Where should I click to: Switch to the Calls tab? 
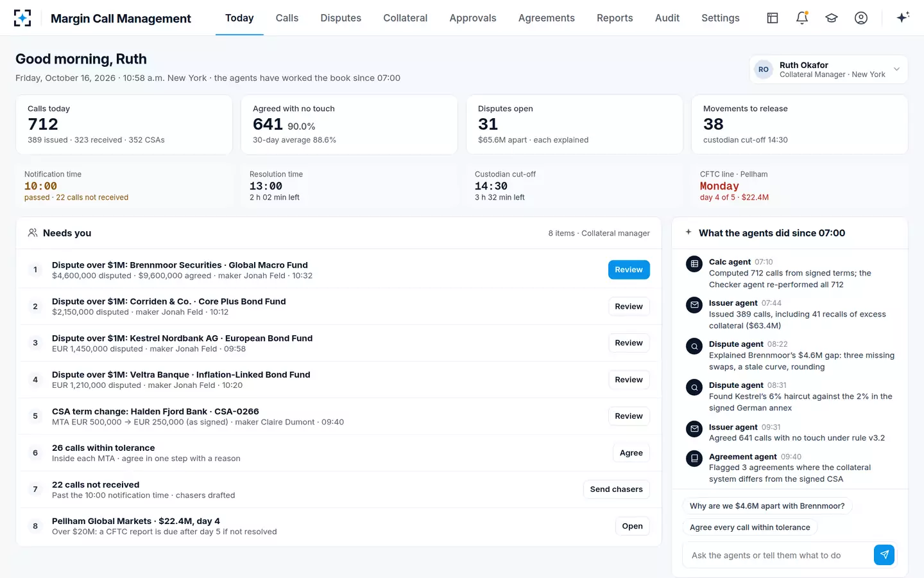point(287,18)
